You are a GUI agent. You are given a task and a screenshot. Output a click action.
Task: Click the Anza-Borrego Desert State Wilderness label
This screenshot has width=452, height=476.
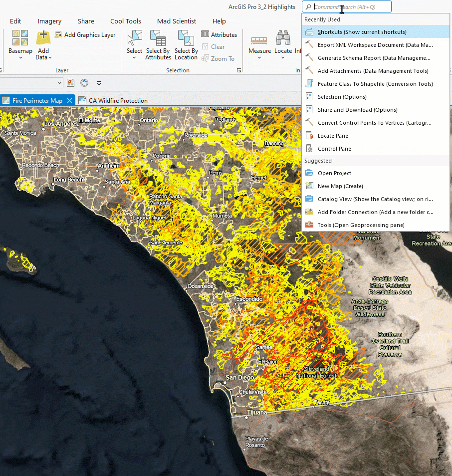370,308
